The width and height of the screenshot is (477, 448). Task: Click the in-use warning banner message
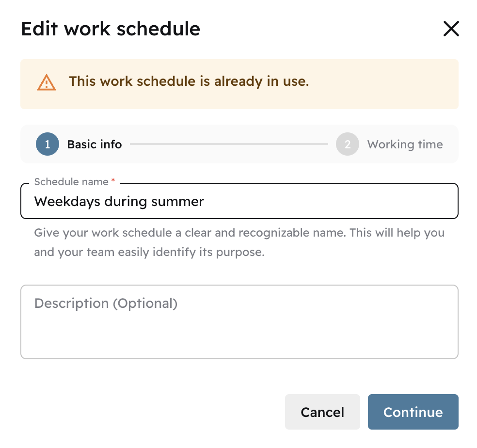[189, 81]
